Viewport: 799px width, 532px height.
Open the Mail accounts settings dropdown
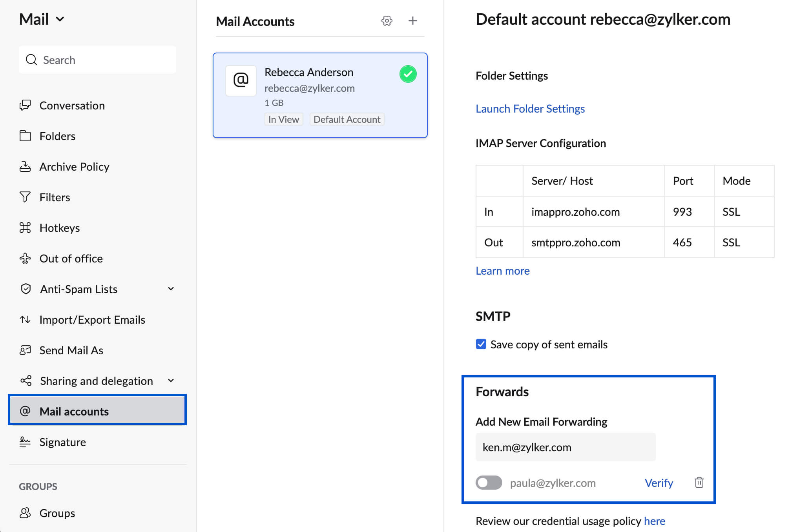(x=387, y=20)
